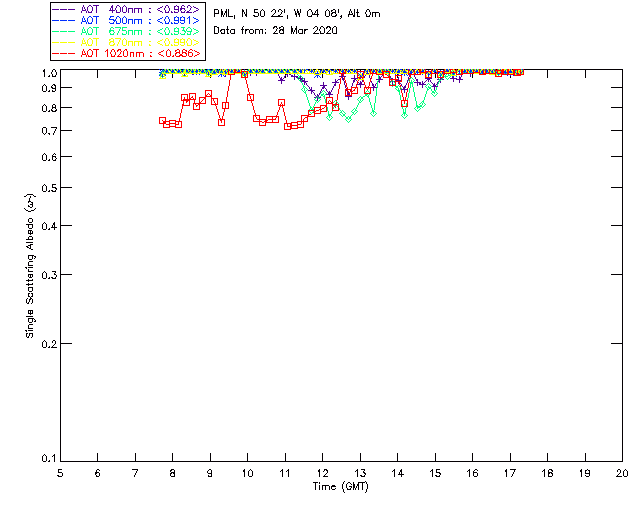Image resolution: width=640 pixels, height=512 pixels.
Task: Click the blue dashed line sample in legend
Action: pyautogui.click(x=64, y=20)
